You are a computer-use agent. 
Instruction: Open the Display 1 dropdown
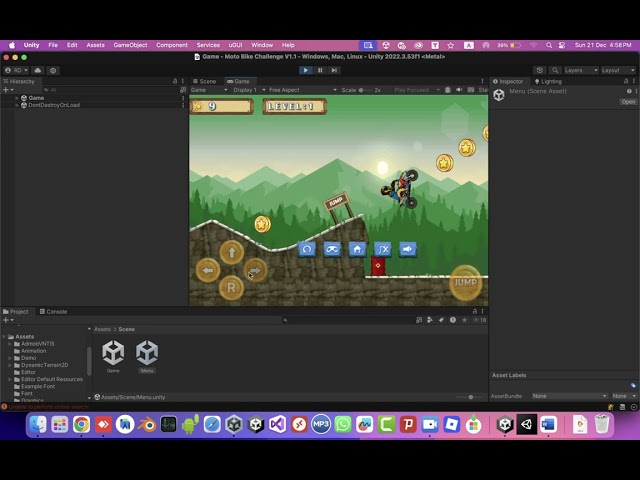click(x=249, y=90)
